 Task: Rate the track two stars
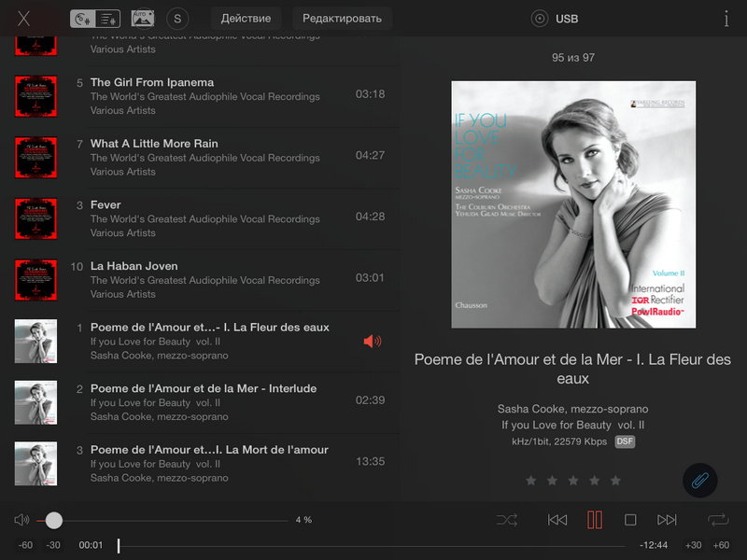click(x=552, y=481)
